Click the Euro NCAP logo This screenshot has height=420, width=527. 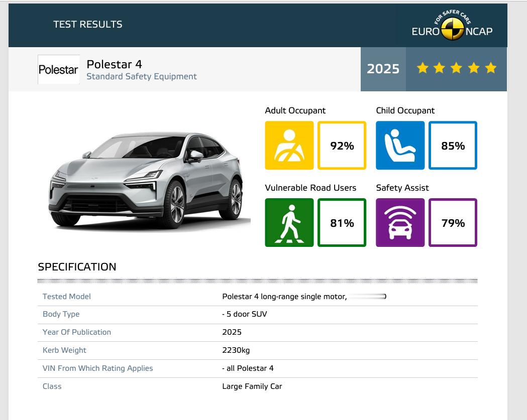pos(452,25)
